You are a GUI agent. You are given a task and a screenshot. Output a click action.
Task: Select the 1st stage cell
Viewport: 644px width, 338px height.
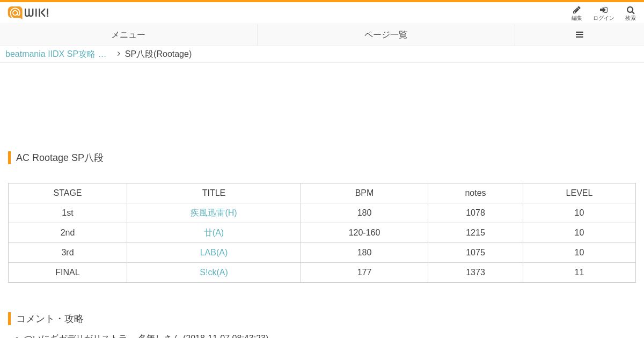coord(68,213)
